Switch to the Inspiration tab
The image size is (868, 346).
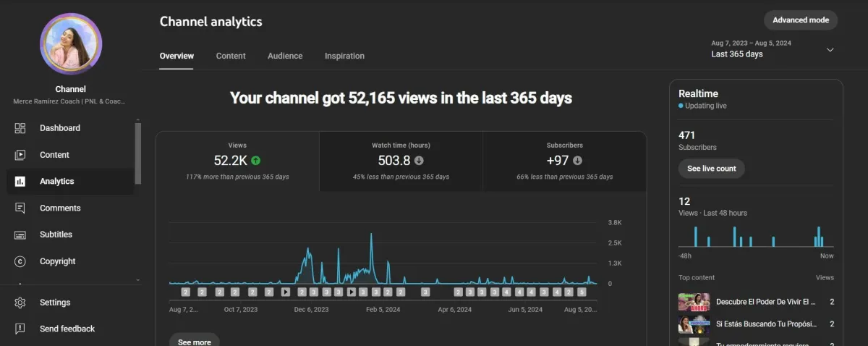[344, 56]
